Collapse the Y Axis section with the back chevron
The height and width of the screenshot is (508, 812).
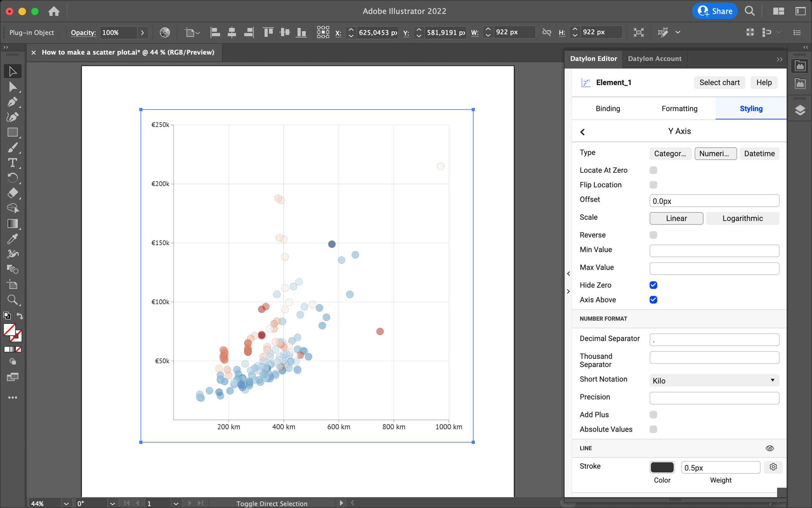pos(583,132)
